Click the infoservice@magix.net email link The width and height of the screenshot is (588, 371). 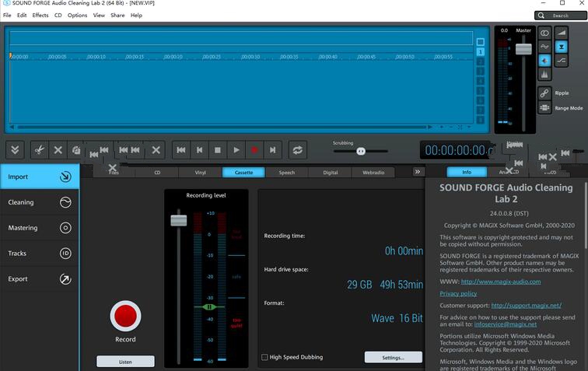click(505, 324)
